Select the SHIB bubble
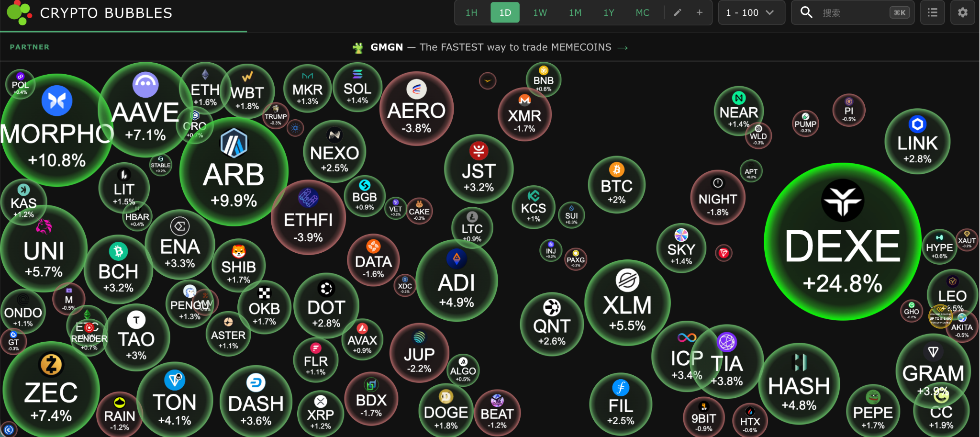Viewport: 980px width, 437px height. [x=238, y=265]
